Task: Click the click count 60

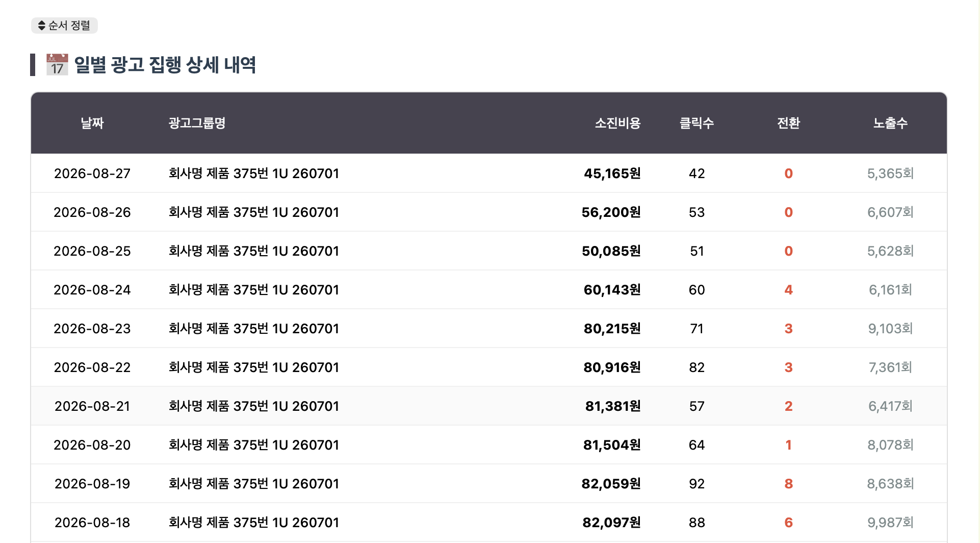Action: click(697, 290)
